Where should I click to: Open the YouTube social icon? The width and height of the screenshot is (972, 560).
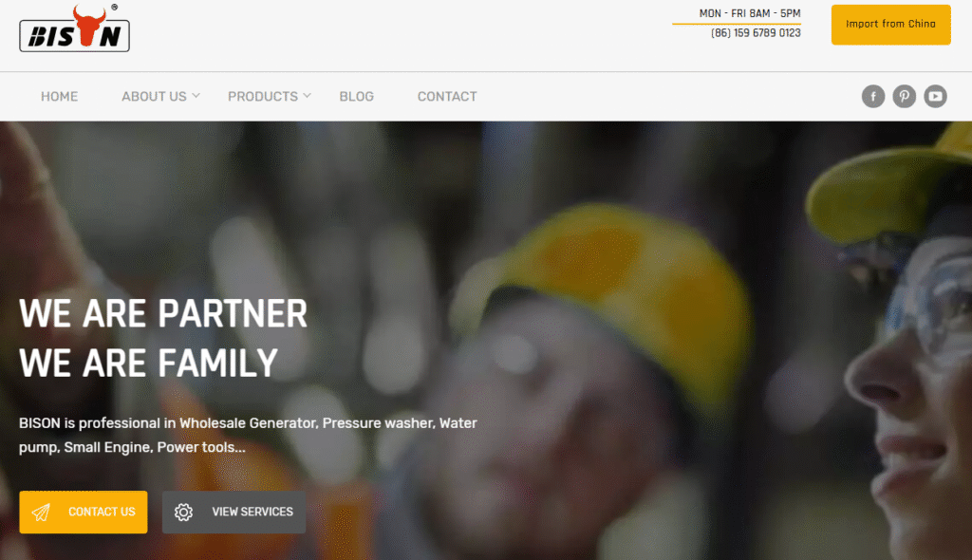[x=935, y=96]
